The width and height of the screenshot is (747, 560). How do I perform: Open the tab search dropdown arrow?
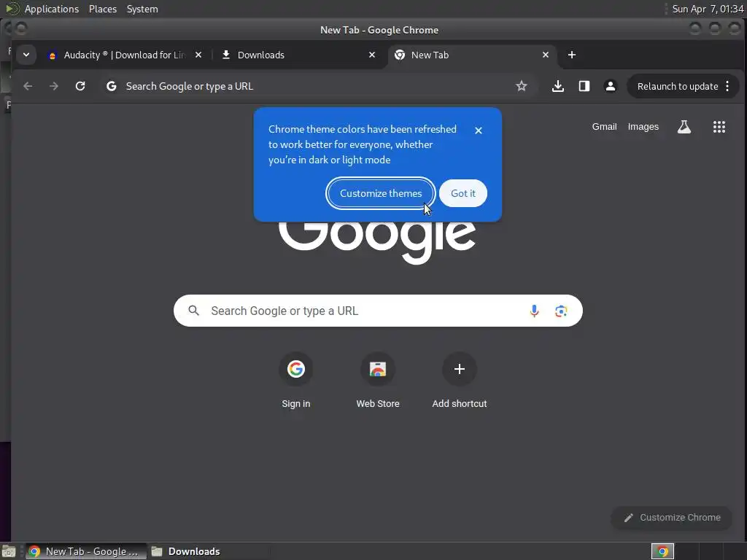tap(26, 55)
